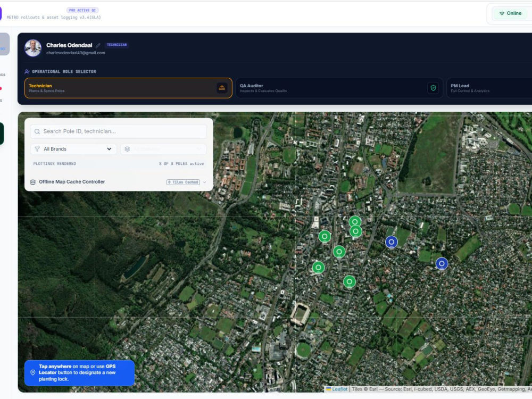The height and width of the screenshot is (399, 532).
Task: Expand the Offline Map Cache Controller chevron
Action: [205, 182]
